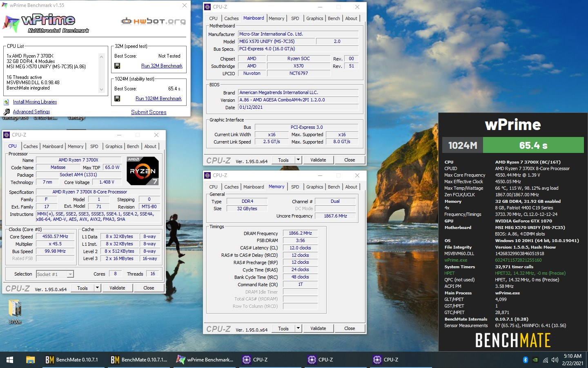
Task: Click the wPrime window title icon
Action: [4, 5]
